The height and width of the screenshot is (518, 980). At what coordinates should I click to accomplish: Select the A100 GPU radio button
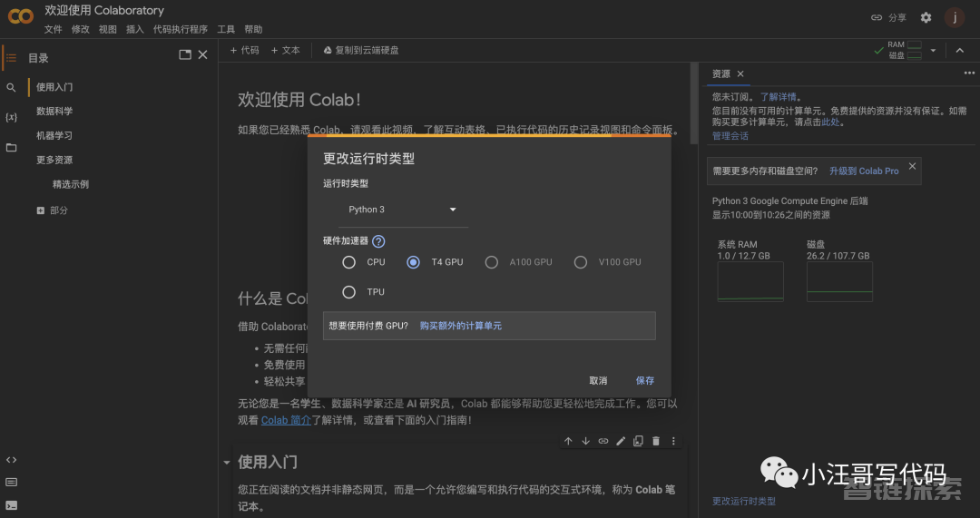[491, 262]
